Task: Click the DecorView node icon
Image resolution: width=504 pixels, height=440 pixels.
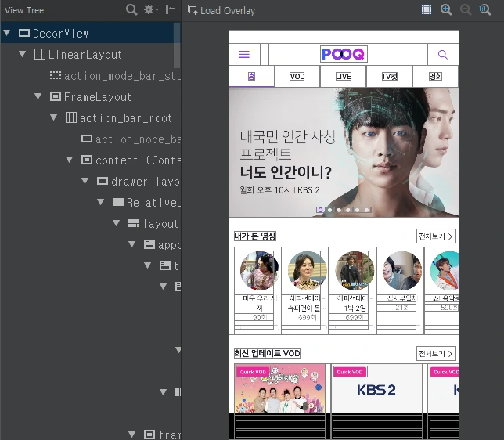Action: click(x=24, y=33)
